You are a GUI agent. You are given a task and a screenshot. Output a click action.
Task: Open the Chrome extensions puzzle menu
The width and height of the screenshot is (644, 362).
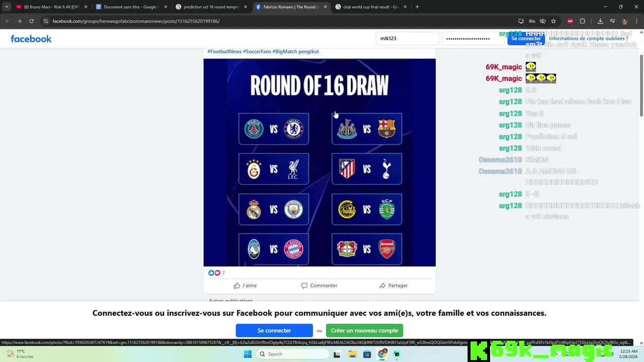(x=583, y=21)
